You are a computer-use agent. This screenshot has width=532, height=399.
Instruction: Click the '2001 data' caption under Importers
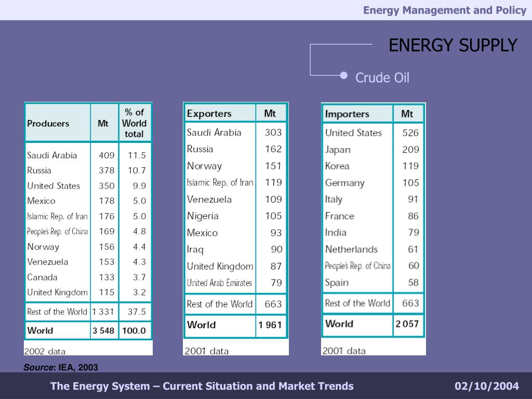[x=344, y=351]
